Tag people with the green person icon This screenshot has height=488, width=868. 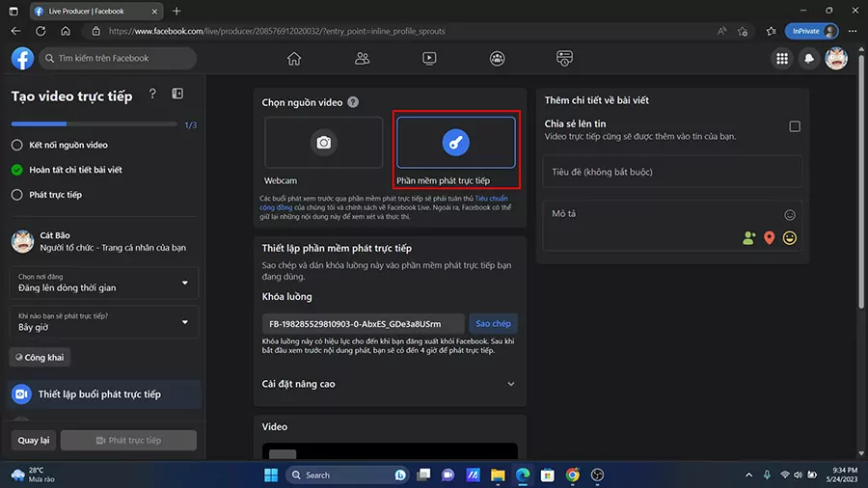pos(748,238)
